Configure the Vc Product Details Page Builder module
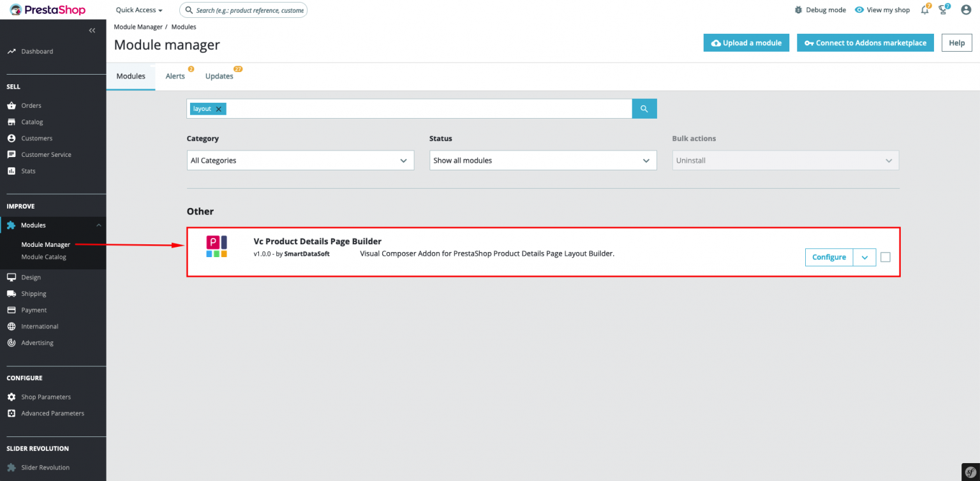The height and width of the screenshot is (481, 980). click(x=828, y=257)
